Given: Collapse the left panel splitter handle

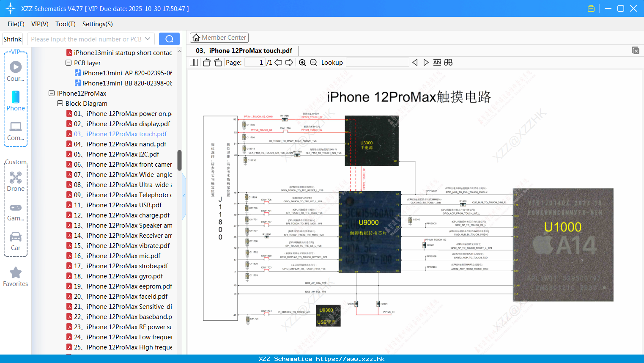Looking at the screenshot, I should pos(184,195).
